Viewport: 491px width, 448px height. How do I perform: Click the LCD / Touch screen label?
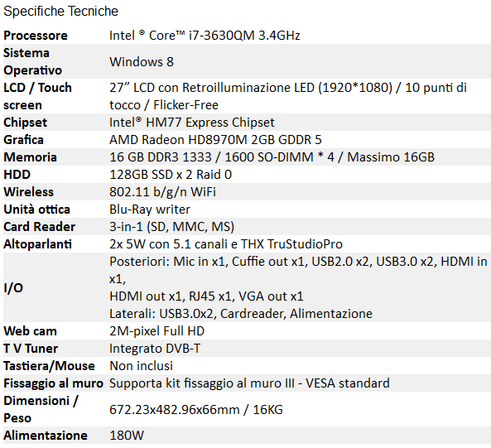tap(37, 96)
